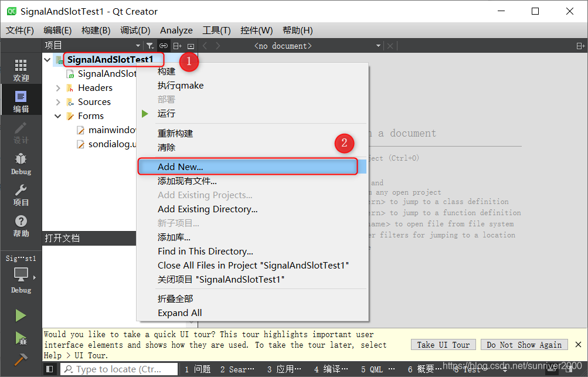This screenshot has width=588, height=377.
Task: Start debugging with the run-bug icon
Action: pyautogui.click(x=21, y=338)
